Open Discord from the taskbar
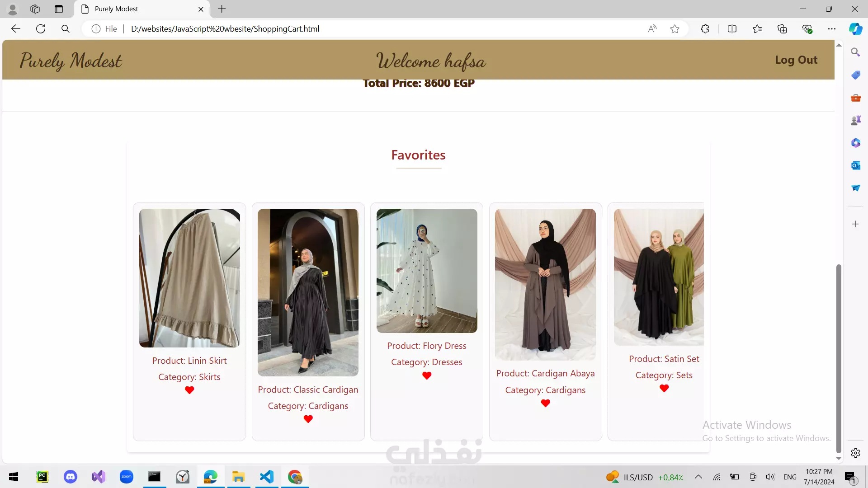 [x=71, y=477]
